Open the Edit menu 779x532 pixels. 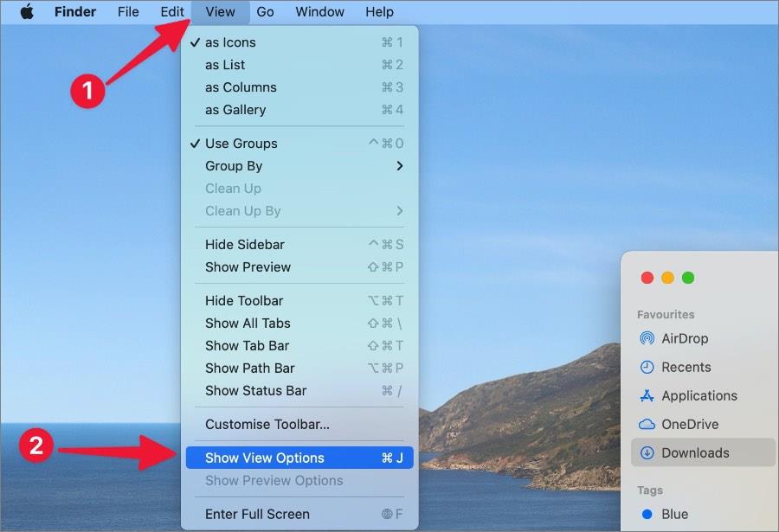172,11
